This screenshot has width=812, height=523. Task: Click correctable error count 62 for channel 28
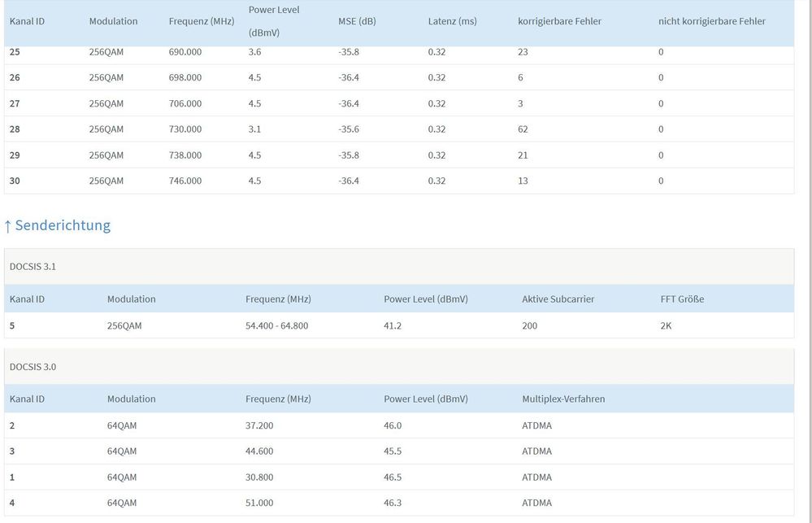click(x=523, y=129)
